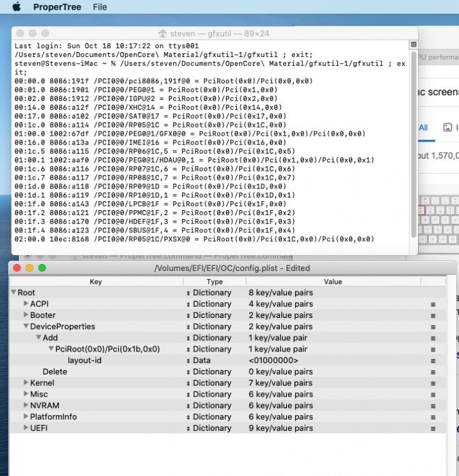The width and height of the screenshot is (459, 476).
Task: Click the Images tab icon in browser
Action: coord(448,127)
